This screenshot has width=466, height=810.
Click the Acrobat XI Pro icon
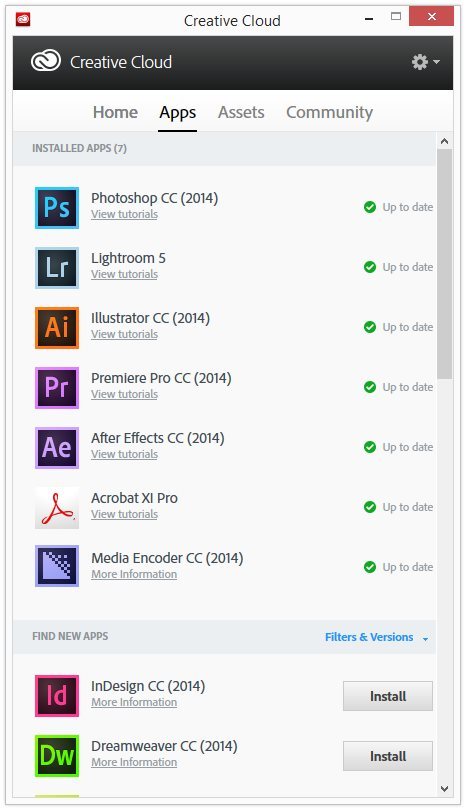[57, 507]
